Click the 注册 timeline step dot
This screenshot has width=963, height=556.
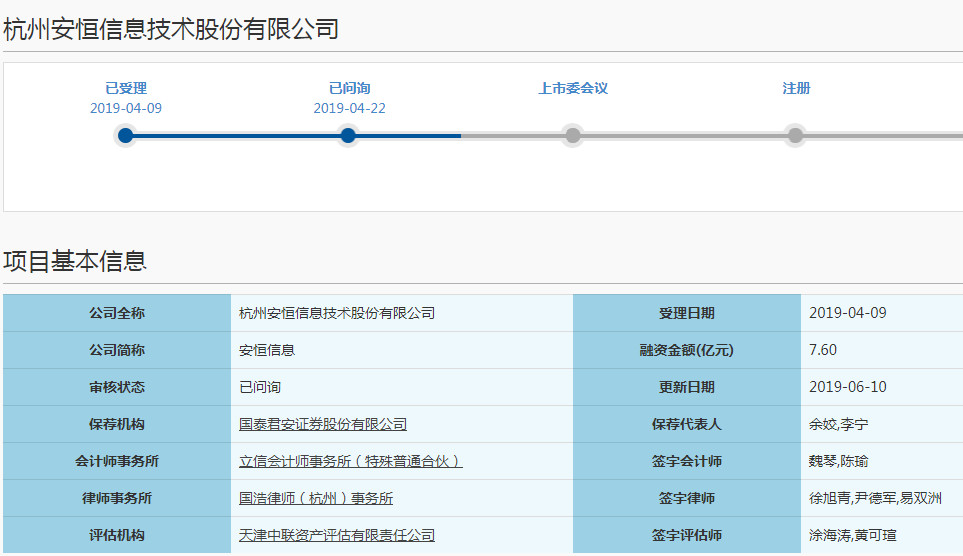(795, 136)
